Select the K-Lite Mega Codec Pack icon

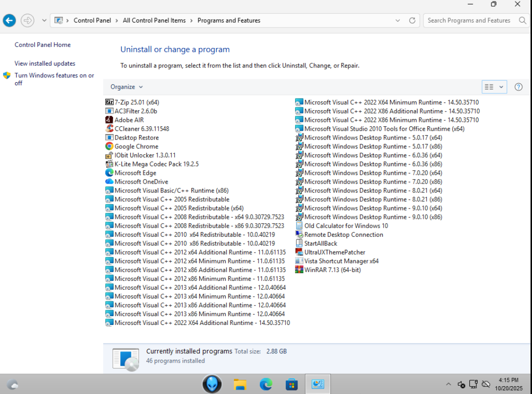pos(109,164)
